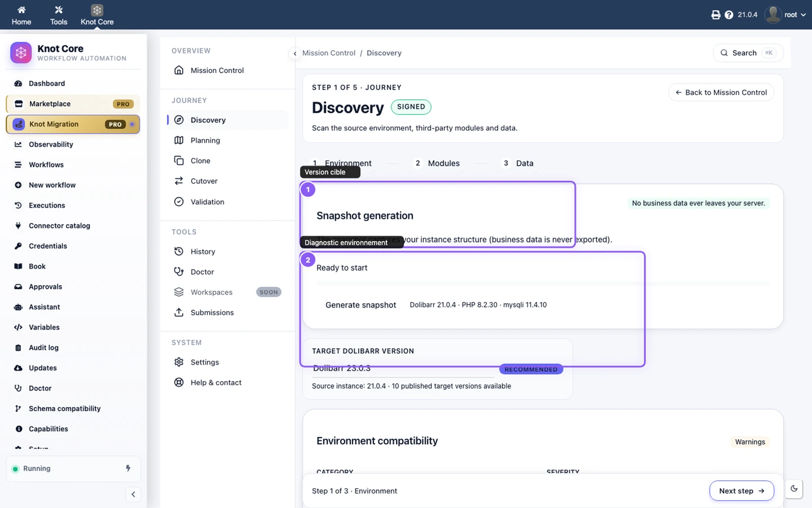Click the lightning bolt next to Running
This screenshot has height=508, width=812.
point(128,468)
